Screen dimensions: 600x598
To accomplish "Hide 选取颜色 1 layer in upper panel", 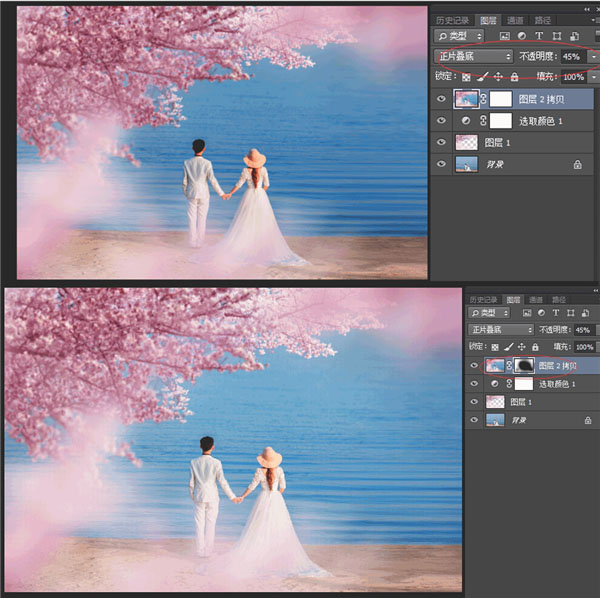I will pyautogui.click(x=441, y=121).
